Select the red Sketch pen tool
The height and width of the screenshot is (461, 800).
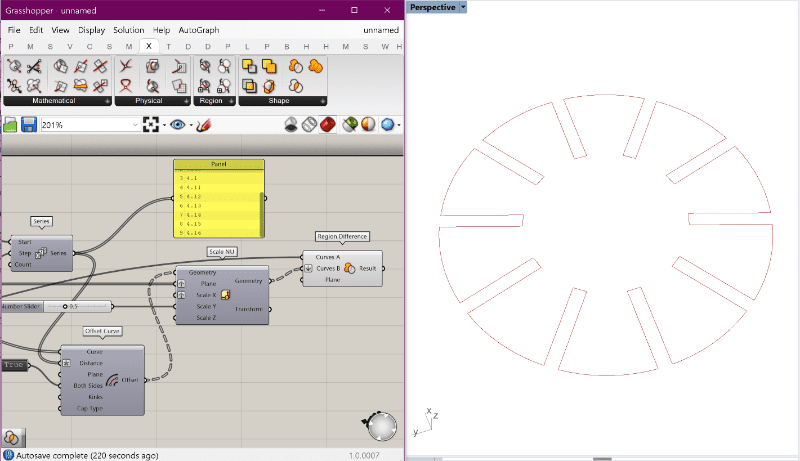[x=204, y=124]
